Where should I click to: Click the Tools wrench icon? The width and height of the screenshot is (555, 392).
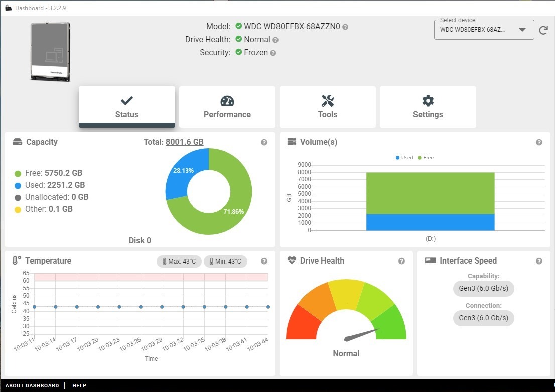[327, 101]
